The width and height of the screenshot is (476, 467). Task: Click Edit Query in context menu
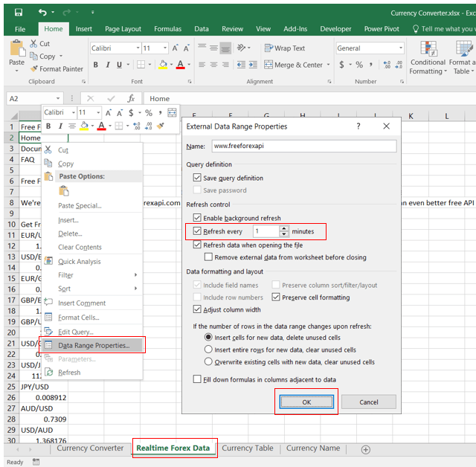(76, 332)
